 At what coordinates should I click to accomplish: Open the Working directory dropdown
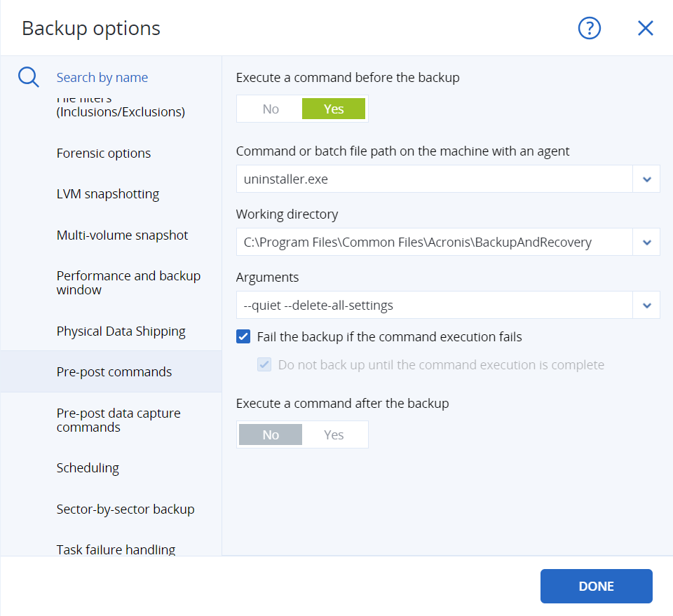tap(646, 242)
